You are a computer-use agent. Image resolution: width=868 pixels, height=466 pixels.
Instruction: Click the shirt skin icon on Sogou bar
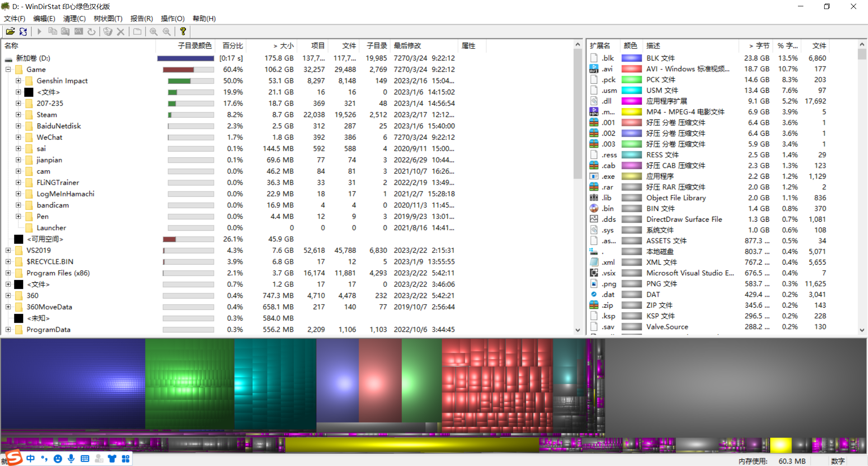[112, 459]
